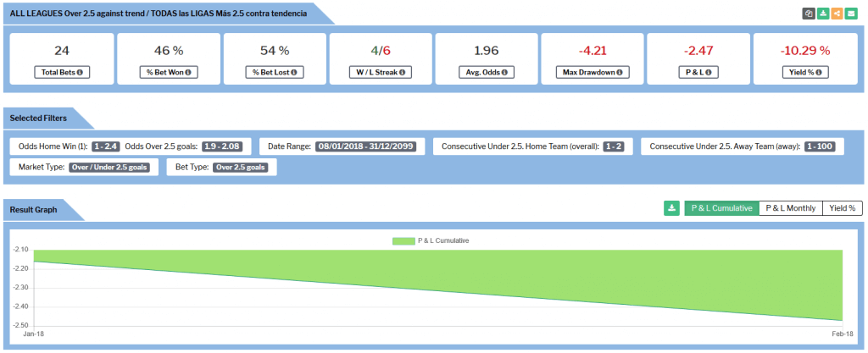This screenshot has height=353, width=868.
Task: Click the -2.47 P & L value
Action: (698, 51)
